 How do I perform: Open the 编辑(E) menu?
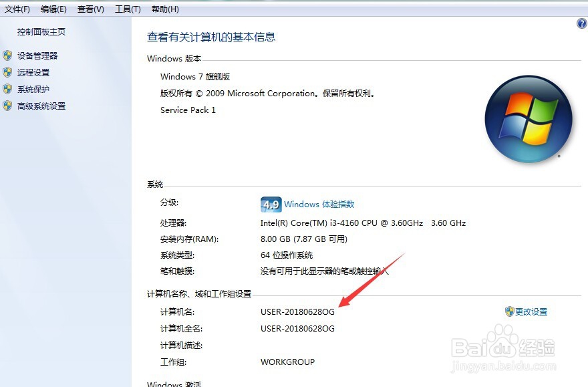53,9
